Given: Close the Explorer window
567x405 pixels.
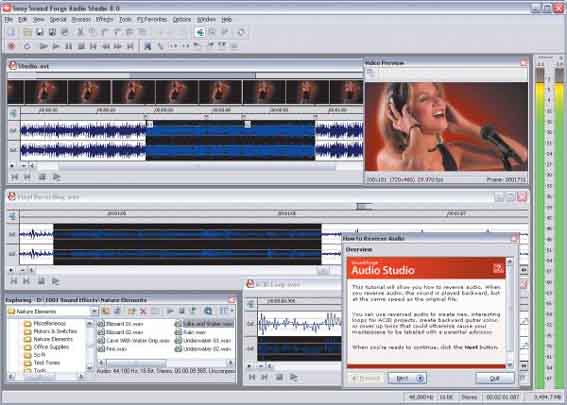Looking at the screenshot, I should [x=232, y=300].
